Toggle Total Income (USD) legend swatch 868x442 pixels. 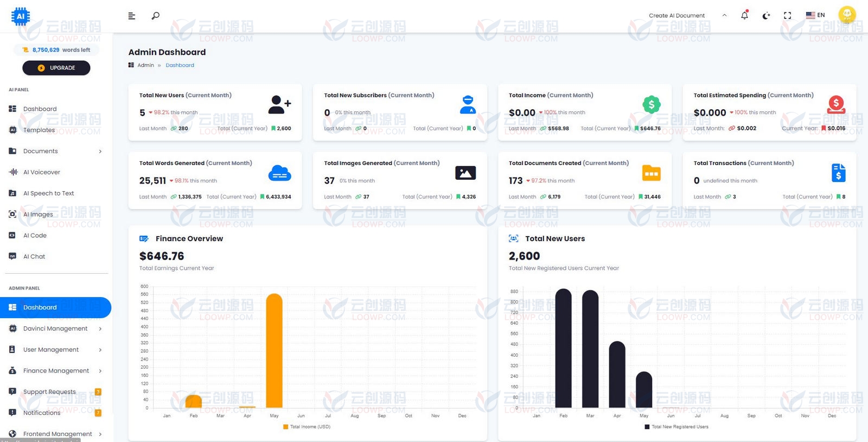click(x=286, y=427)
